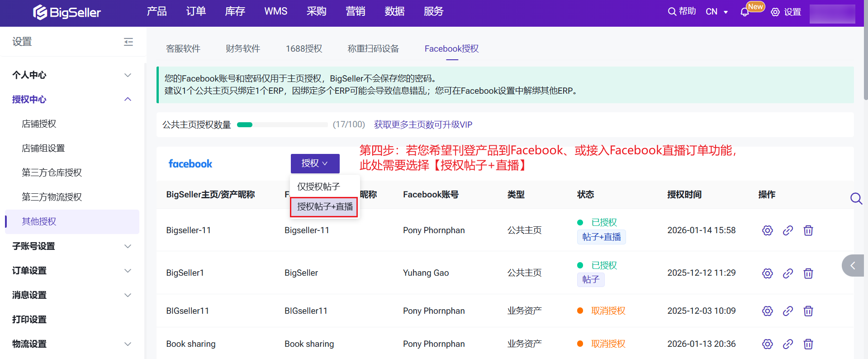Click the BigSeller logo
Viewport: 868px width, 359px height.
(67, 12)
